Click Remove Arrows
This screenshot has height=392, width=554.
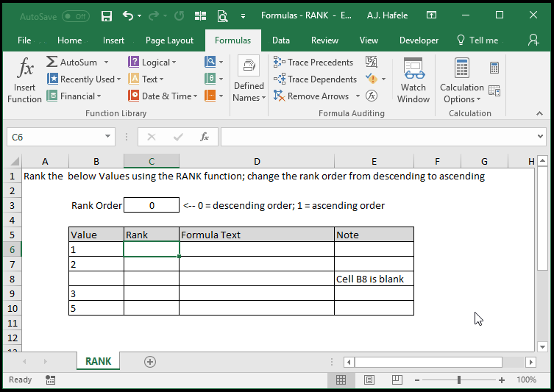pos(312,96)
